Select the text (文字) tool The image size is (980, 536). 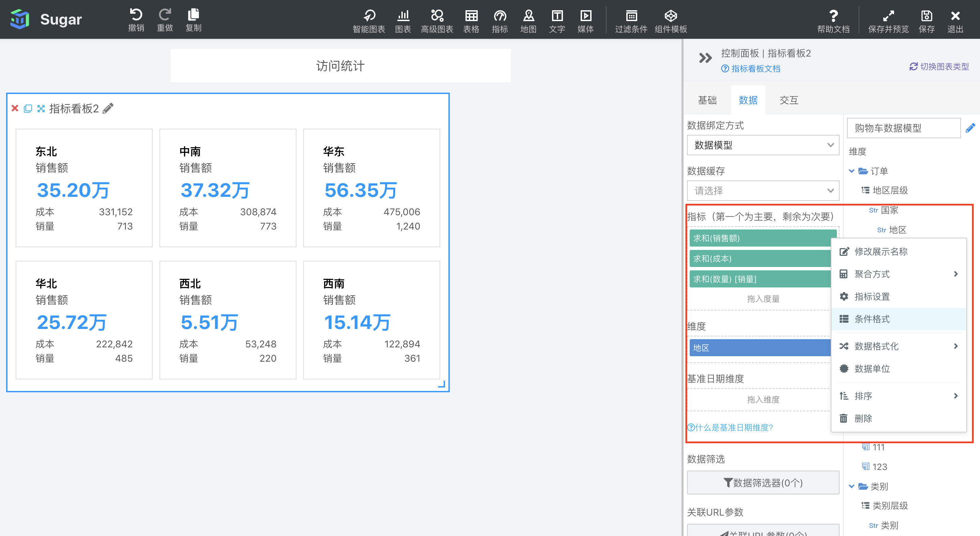pyautogui.click(x=557, y=21)
